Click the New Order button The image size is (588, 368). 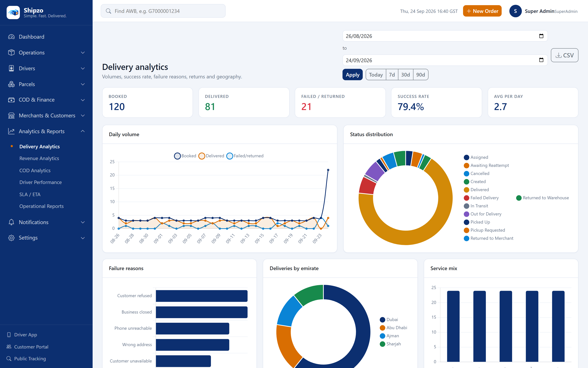[482, 11]
